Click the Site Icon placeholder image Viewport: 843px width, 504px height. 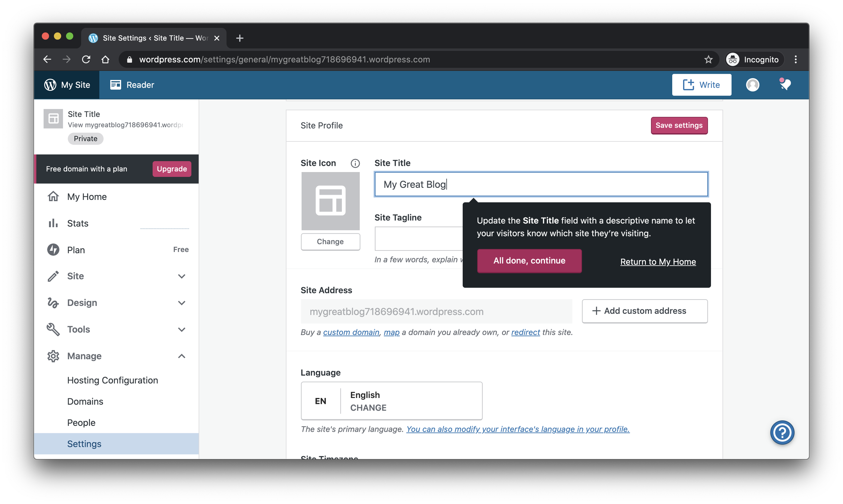click(x=330, y=201)
